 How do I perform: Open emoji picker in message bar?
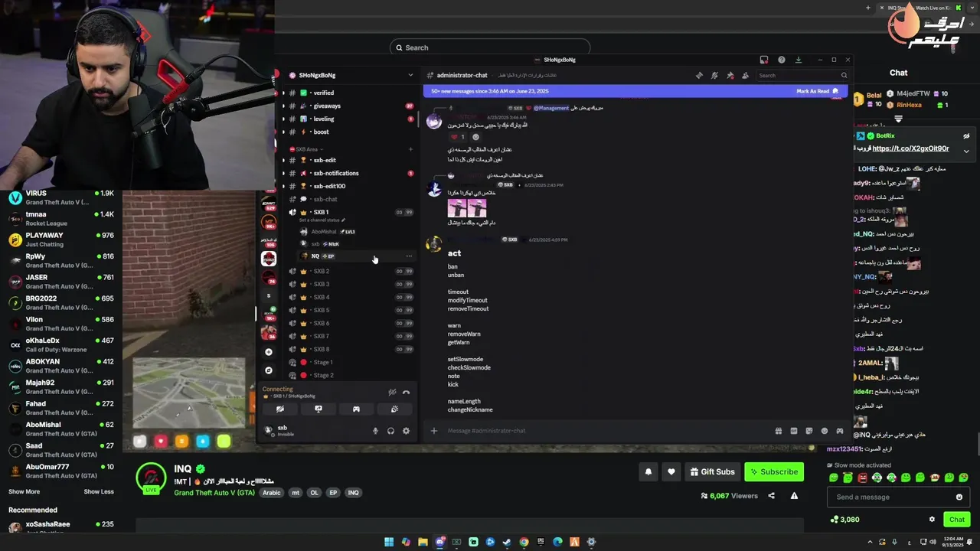[x=825, y=431]
